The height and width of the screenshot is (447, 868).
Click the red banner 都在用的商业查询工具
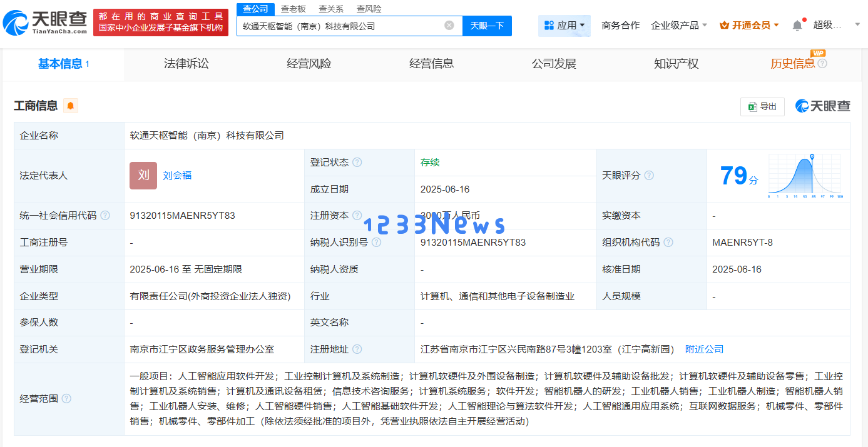click(x=161, y=23)
